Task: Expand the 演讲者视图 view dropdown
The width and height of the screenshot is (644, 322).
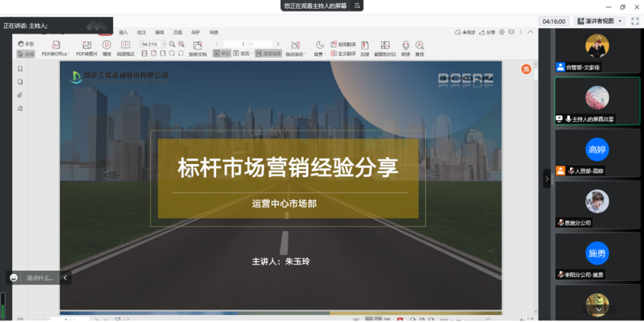Action: tap(621, 21)
